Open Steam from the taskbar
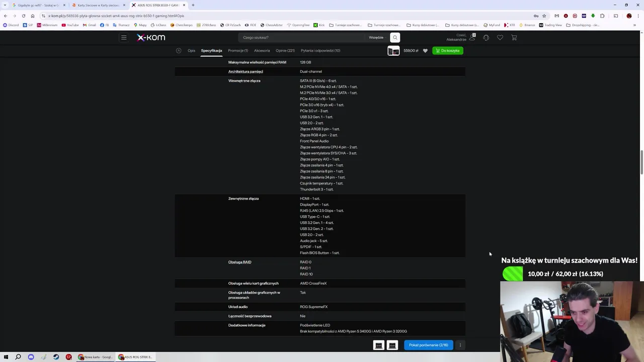Image resolution: width=644 pixels, height=362 pixels. tap(56, 357)
